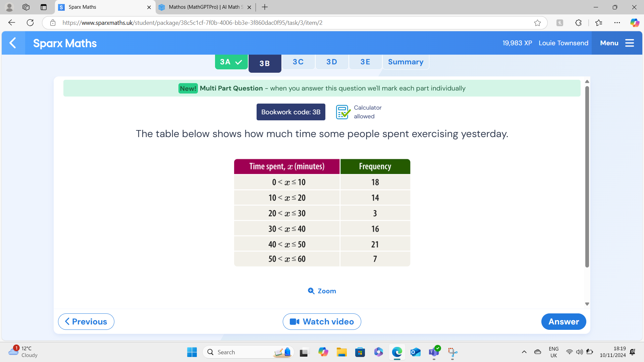Click the Bookwork code: 3B badge
Viewport: 644px width, 362px height.
coord(291,112)
